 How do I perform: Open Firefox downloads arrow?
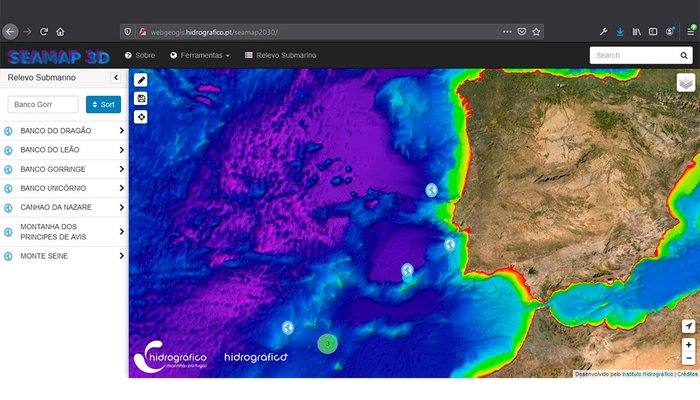(619, 31)
